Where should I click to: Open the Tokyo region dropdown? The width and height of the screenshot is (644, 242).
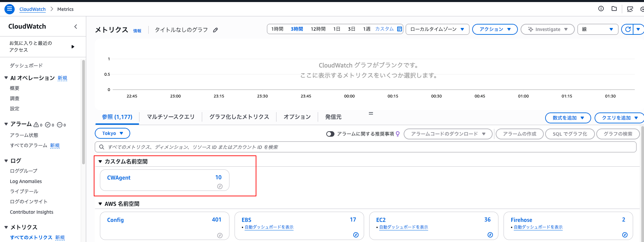click(x=112, y=133)
